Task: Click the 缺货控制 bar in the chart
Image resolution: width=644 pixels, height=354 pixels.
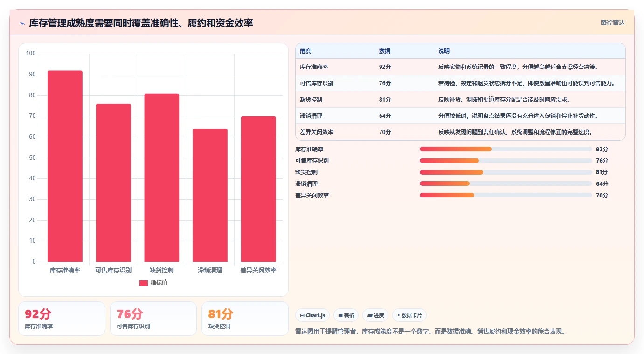Action: coord(162,178)
